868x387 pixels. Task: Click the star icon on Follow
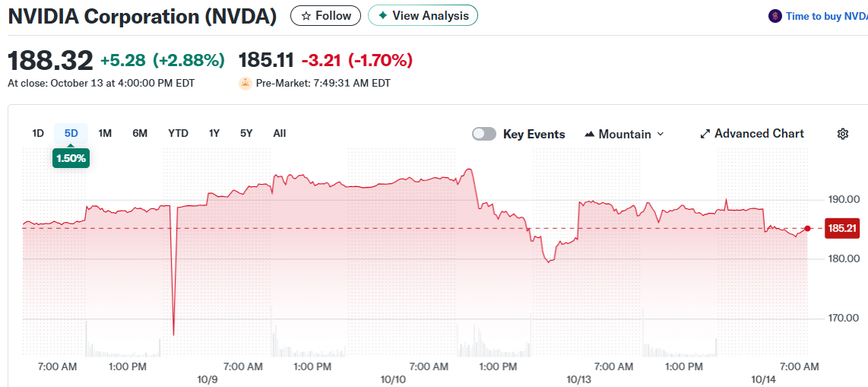pos(306,15)
